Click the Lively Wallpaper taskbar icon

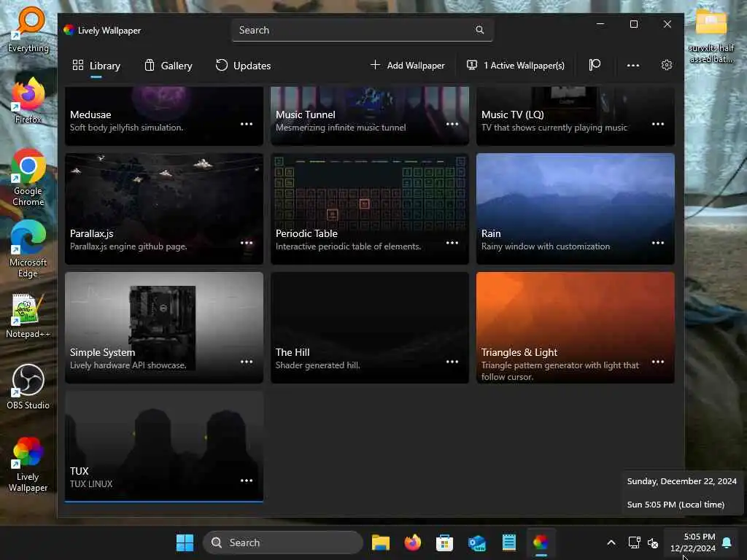click(x=541, y=542)
